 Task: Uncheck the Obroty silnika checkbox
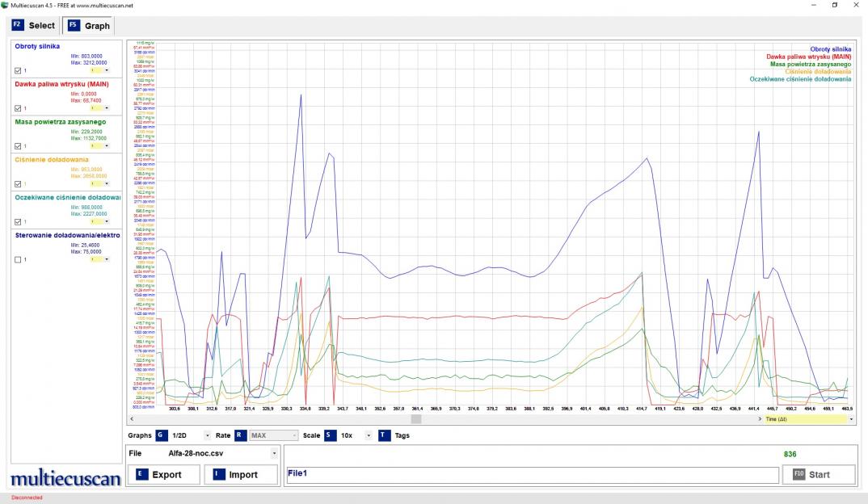point(19,70)
